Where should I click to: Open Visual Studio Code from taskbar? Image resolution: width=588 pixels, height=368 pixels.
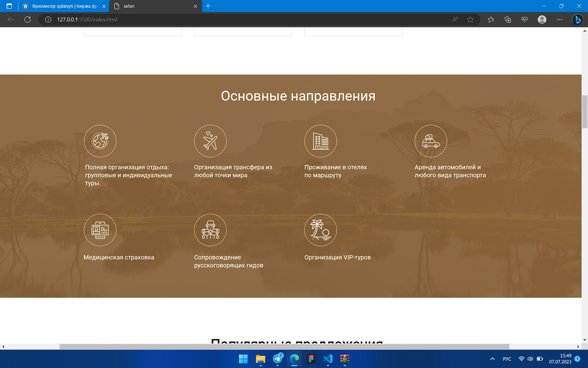pos(328,359)
